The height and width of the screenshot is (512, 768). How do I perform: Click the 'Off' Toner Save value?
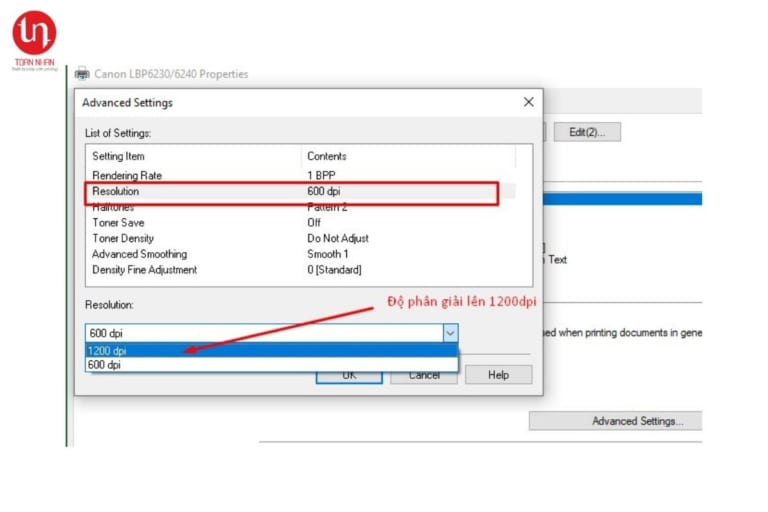[x=314, y=222]
